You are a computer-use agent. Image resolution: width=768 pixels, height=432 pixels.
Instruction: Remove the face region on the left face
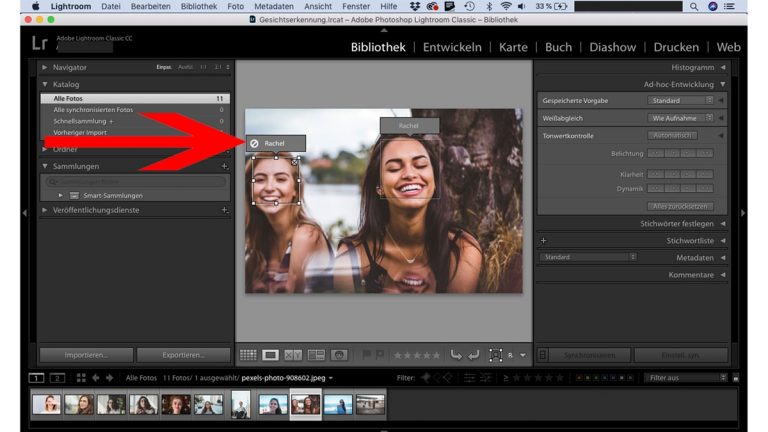(295, 161)
